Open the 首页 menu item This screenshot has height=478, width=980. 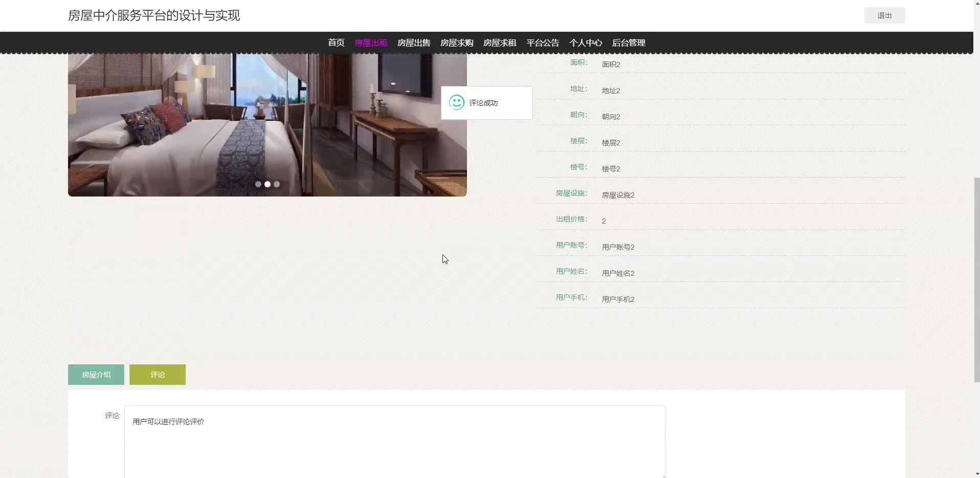[336, 43]
